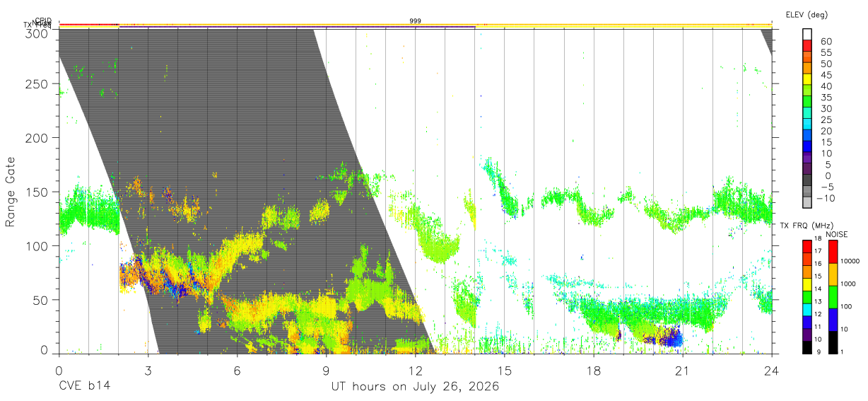This screenshot has height=401, width=868.
Task: Click the Range Gate tick label '100'
Action: coord(37,245)
